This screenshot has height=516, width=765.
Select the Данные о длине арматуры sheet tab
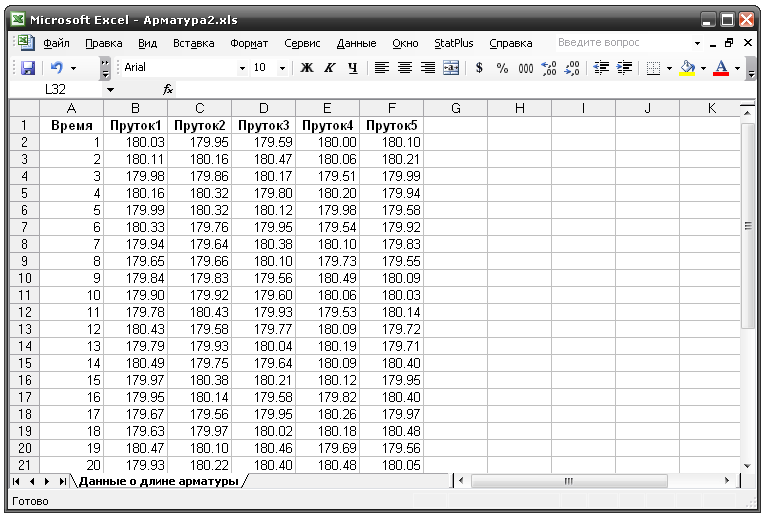click(159, 481)
